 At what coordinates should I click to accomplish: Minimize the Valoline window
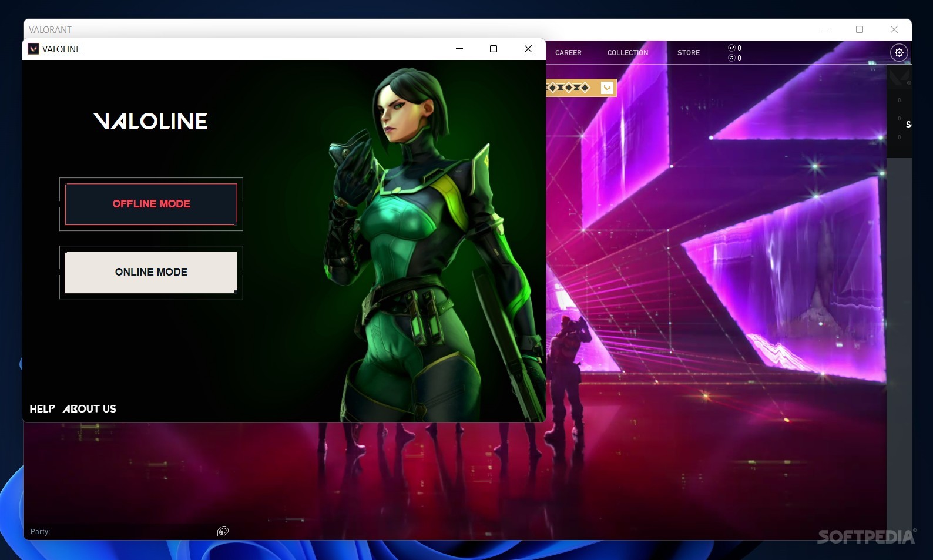pyautogui.click(x=459, y=49)
